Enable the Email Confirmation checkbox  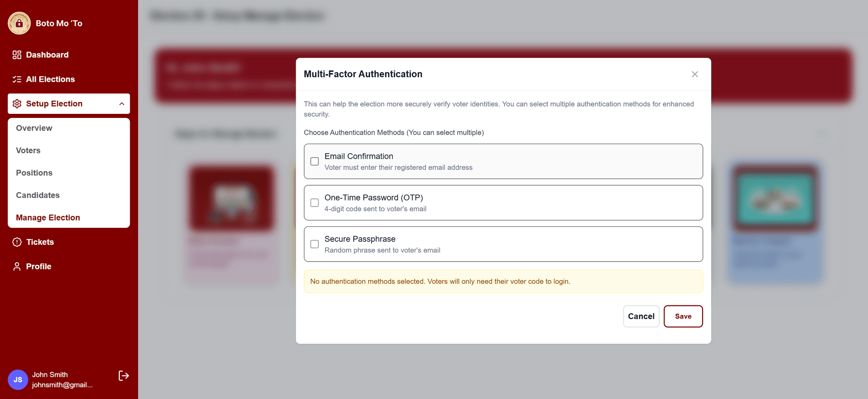point(315,161)
